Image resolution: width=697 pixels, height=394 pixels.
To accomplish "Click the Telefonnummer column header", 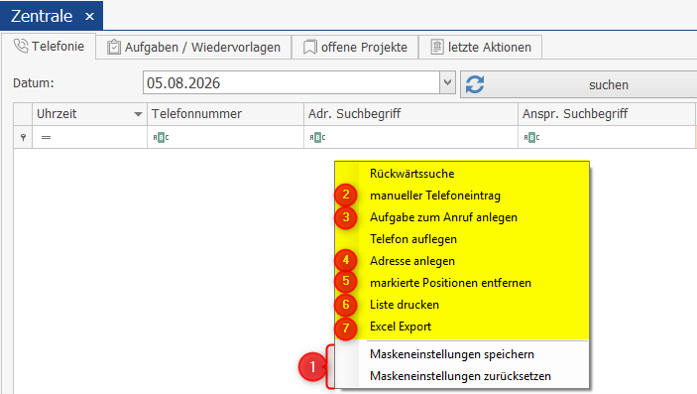I will (x=225, y=114).
